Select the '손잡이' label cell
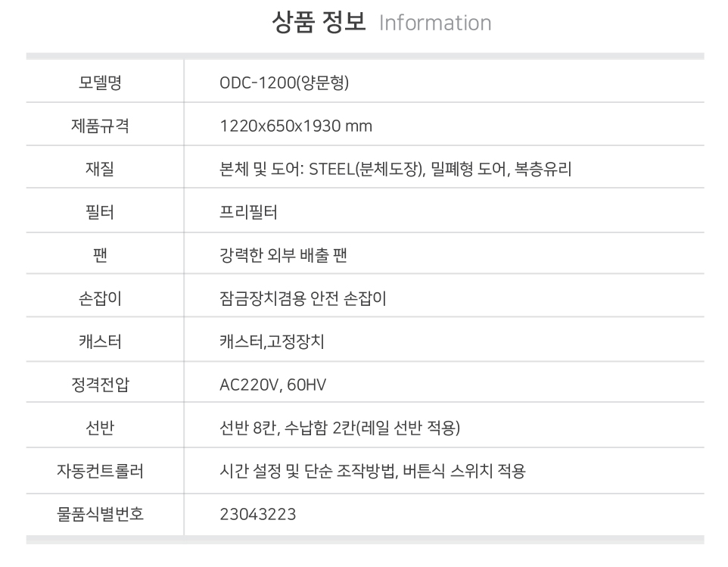Viewport: 728px width, 567px height. (99, 298)
